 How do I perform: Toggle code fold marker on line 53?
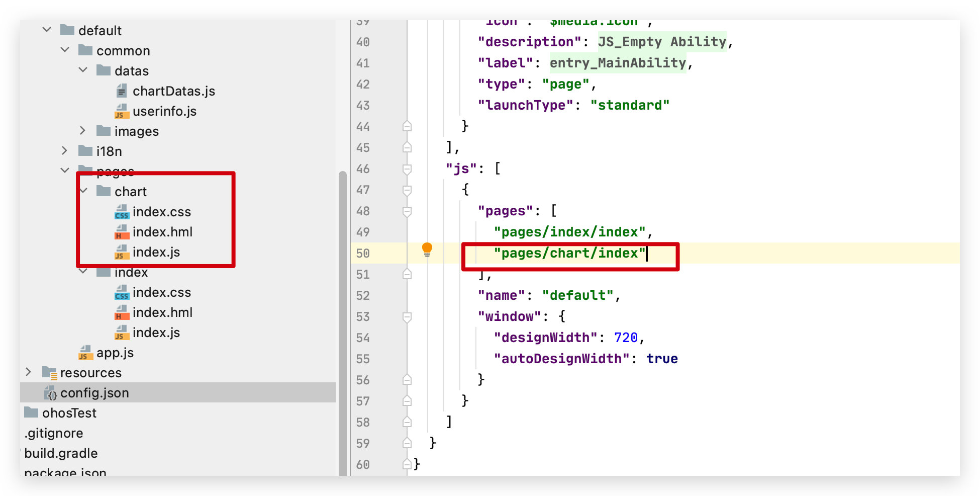pyautogui.click(x=407, y=316)
